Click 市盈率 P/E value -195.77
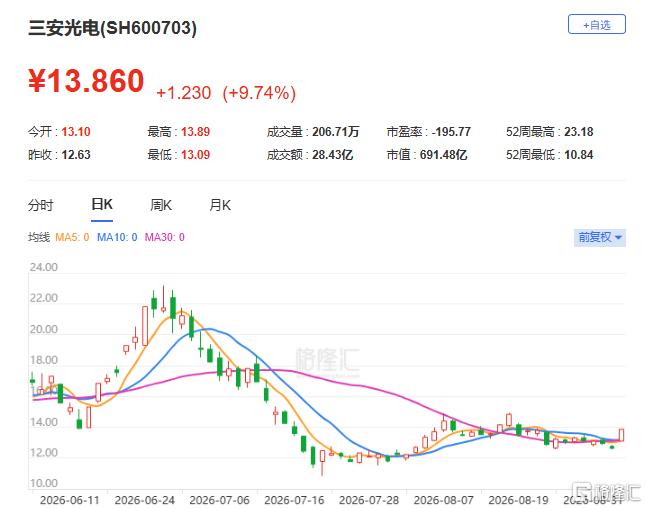Screen dimensions: 647x509 [x=451, y=132]
